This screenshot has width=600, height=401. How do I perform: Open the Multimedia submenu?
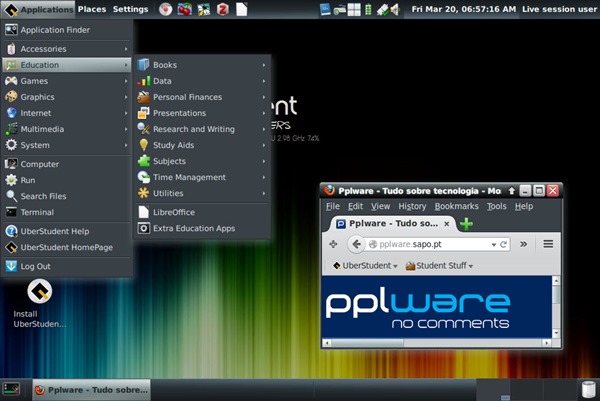coord(67,129)
